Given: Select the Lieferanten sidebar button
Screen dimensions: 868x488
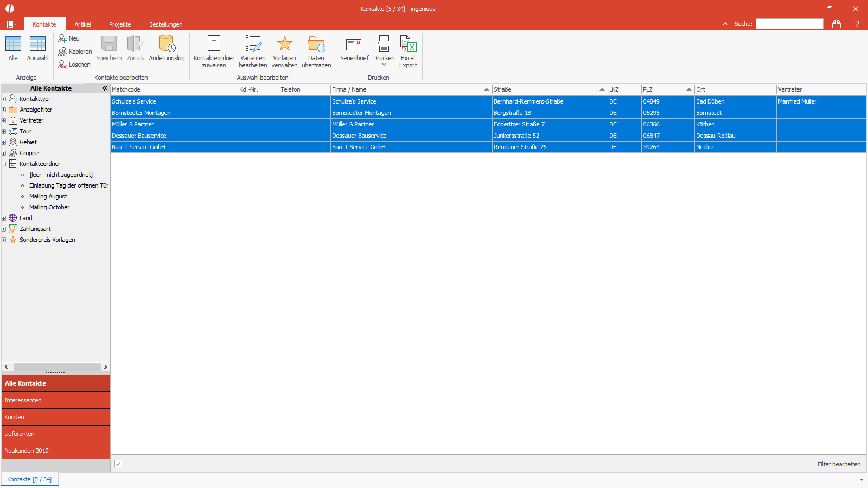Looking at the screenshot, I should click(x=56, y=434).
